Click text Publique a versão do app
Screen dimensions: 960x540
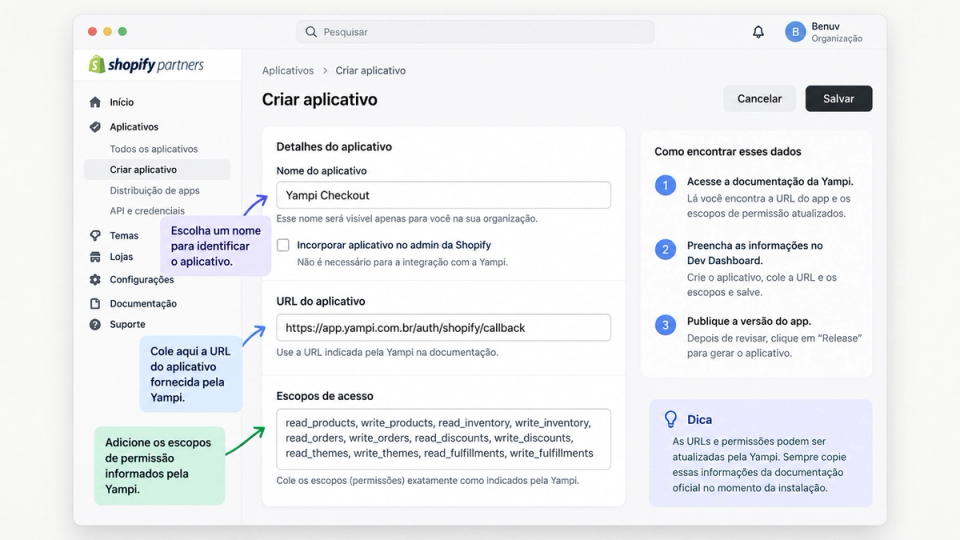point(749,321)
